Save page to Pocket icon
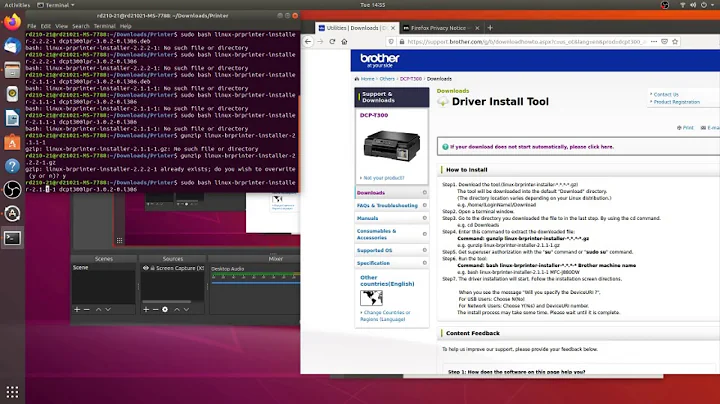 point(664,41)
